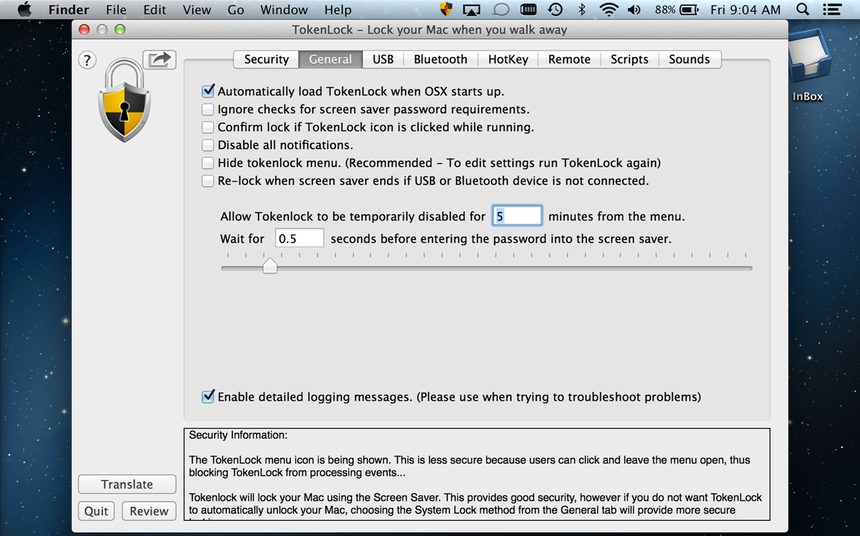
Task: Click the Fri 9:04 AM clock
Action: pyautogui.click(x=745, y=10)
